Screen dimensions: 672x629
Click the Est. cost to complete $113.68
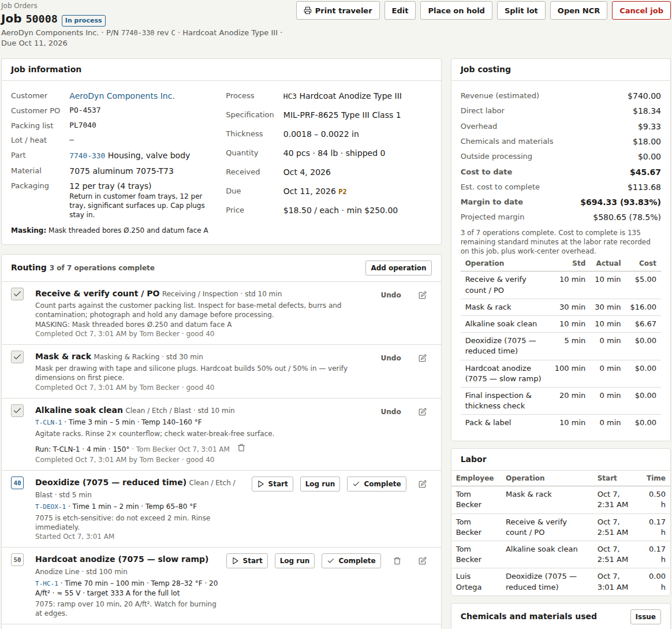pos(644,187)
